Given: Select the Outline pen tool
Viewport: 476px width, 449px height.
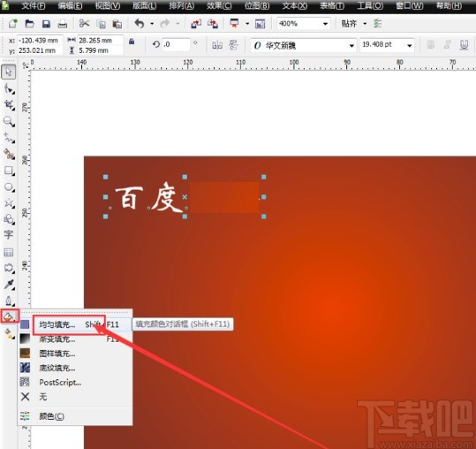Looking at the screenshot, I should point(9,301).
